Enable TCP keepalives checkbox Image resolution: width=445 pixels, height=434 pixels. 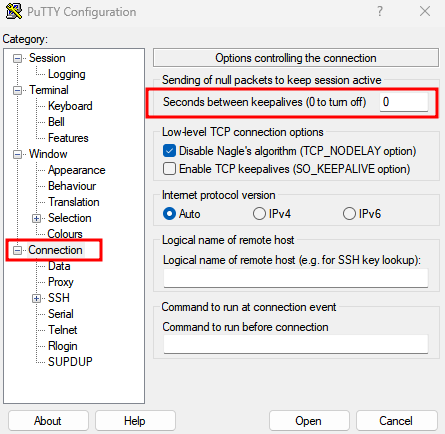pos(169,169)
